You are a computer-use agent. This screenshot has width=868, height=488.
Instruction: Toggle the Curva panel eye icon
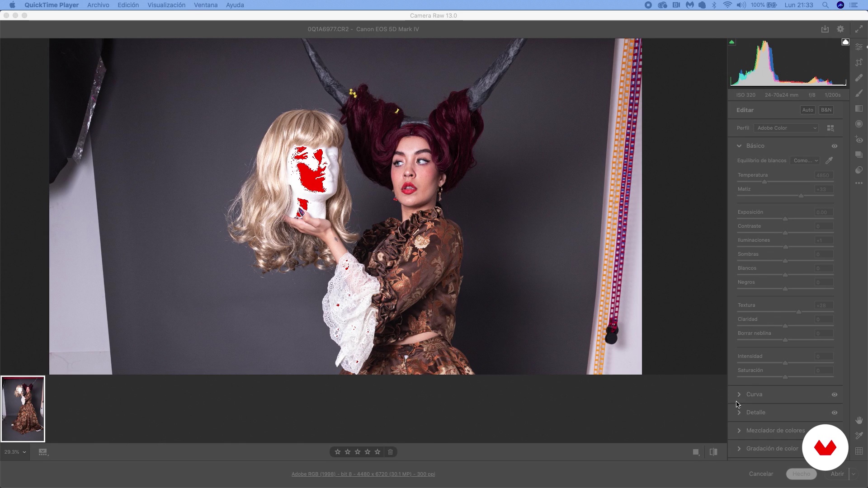835,394
